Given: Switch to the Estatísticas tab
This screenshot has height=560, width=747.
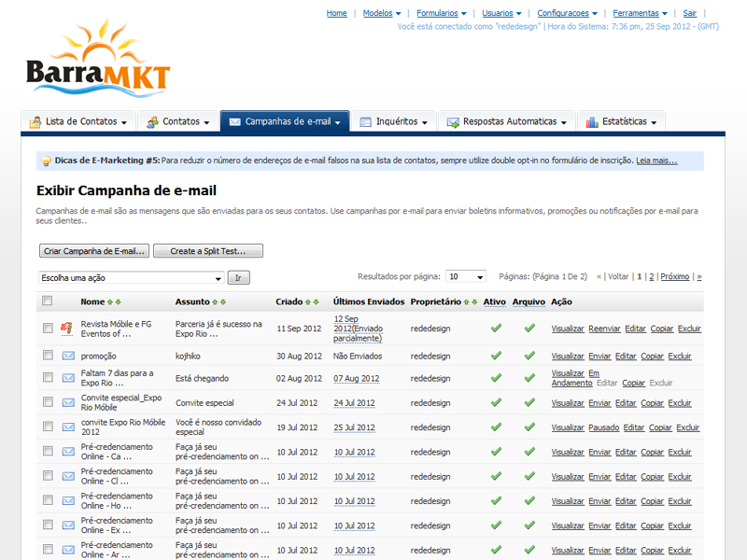Looking at the screenshot, I should pyautogui.click(x=621, y=121).
